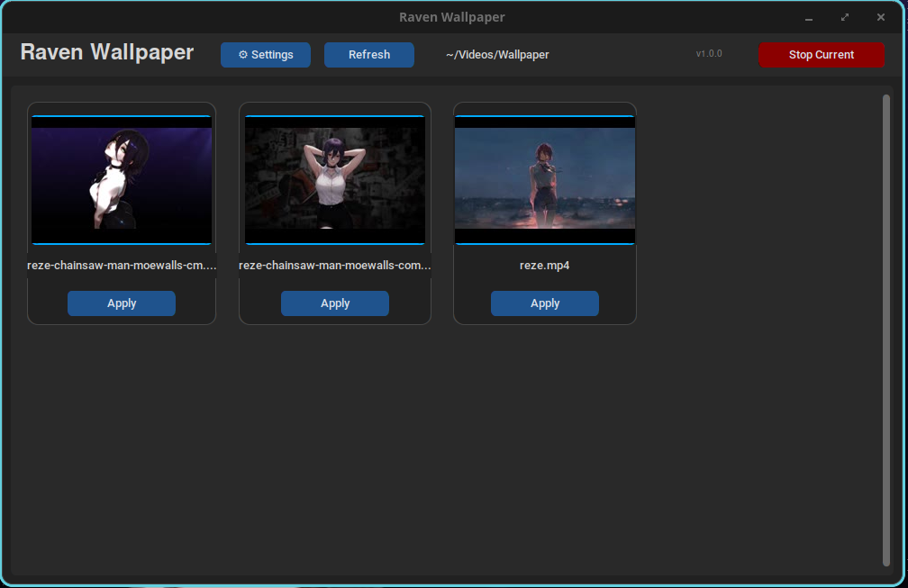Click the v1.0.0 version label
Viewport: 908px width, 588px height.
pos(708,53)
